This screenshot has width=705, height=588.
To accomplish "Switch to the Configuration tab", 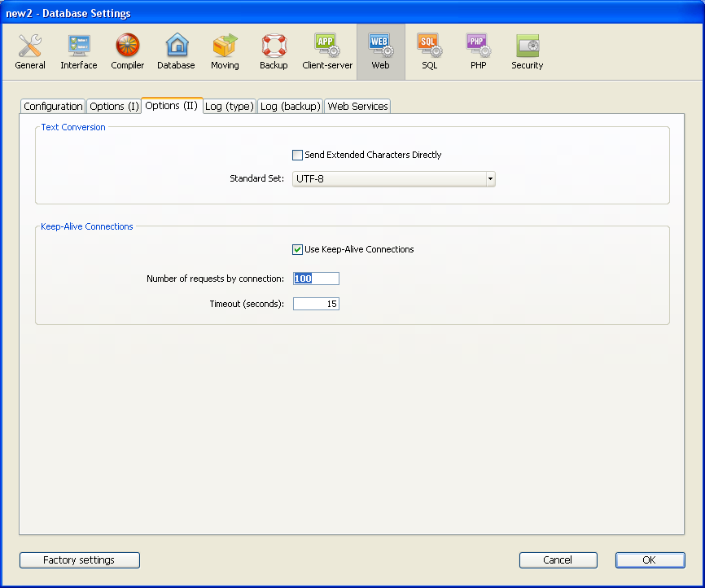I will pyautogui.click(x=53, y=107).
